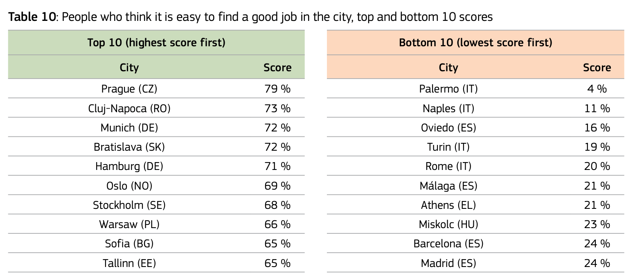Image resolution: width=644 pixels, height=276 pixels.
Task: Select the Top 10 header cell
Action: point(156,43)
